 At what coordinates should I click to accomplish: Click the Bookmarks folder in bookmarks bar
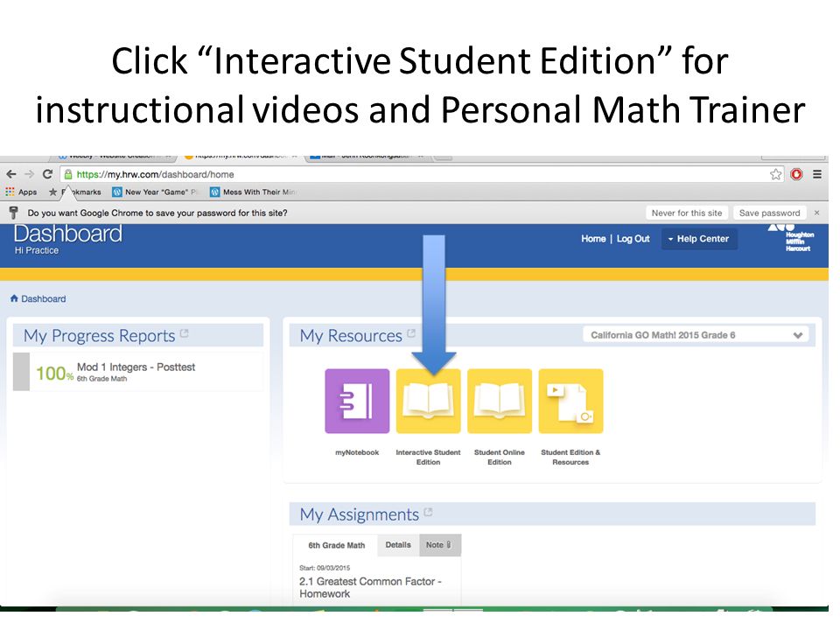point(75,192)
